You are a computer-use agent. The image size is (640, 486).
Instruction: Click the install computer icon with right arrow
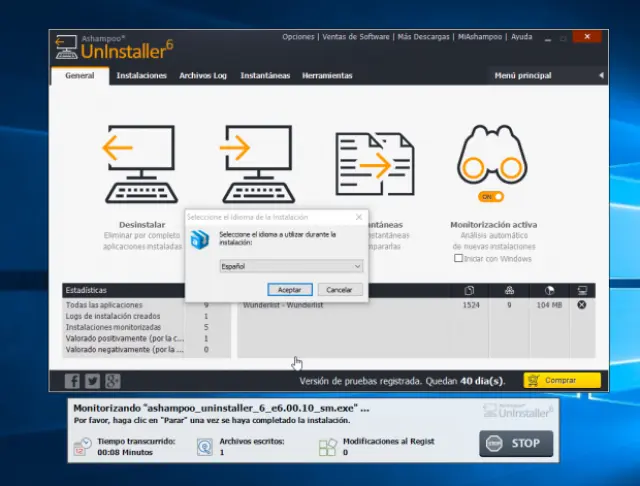tap(257, 166)
